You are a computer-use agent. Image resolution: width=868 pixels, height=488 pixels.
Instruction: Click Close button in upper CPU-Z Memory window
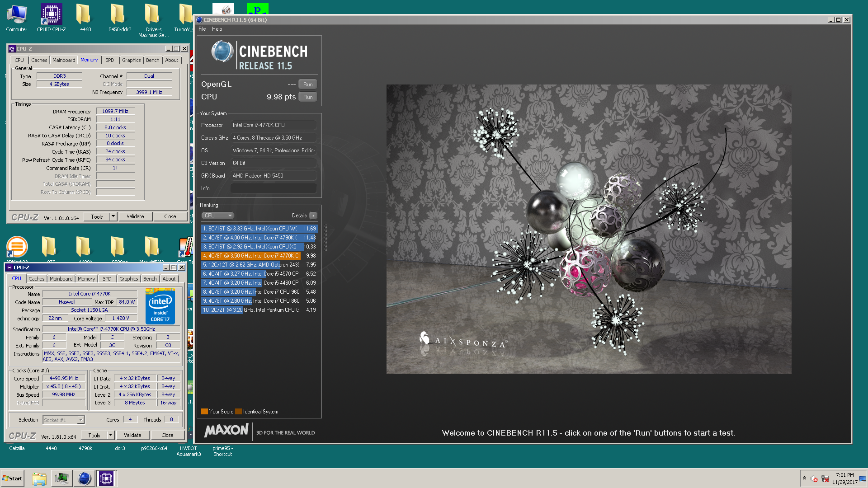pyautogui.click(x=170, y=216)
